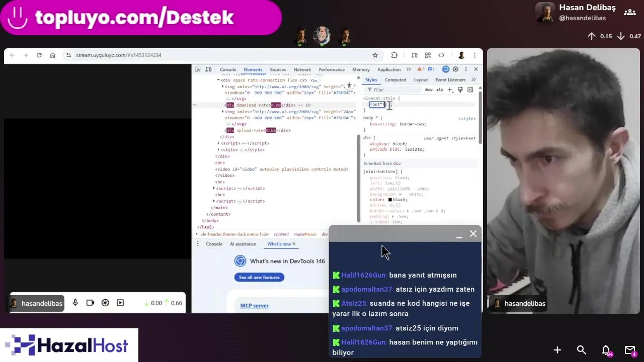Viewport: 644px width, 362px height.
Task: Open the Layout tab in Styles pane
Action: pyautogui.click(x=421, y=79)
